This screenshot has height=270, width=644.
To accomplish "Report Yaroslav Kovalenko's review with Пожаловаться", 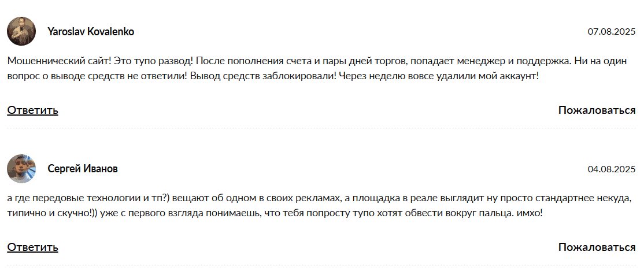I will click(597, 110).
